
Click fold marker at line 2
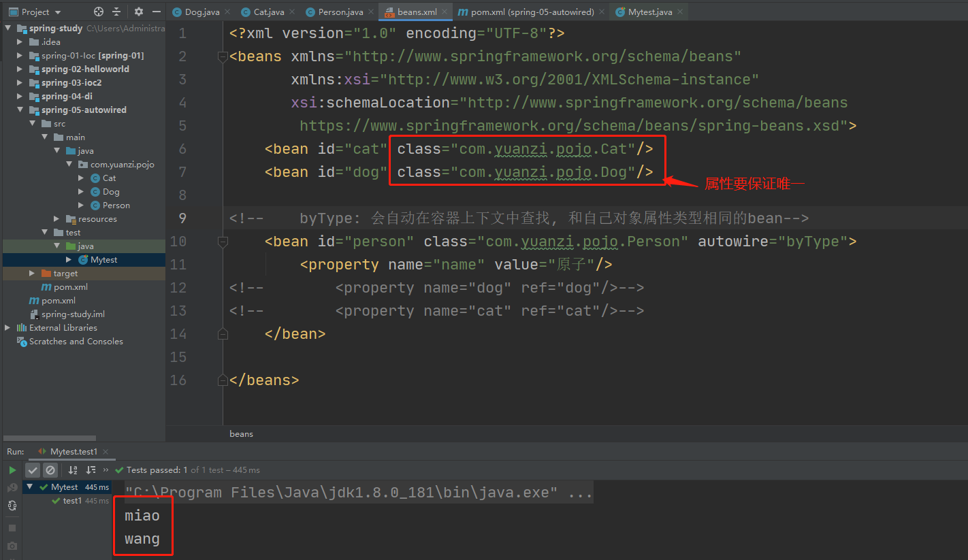[x=222, y=57]
